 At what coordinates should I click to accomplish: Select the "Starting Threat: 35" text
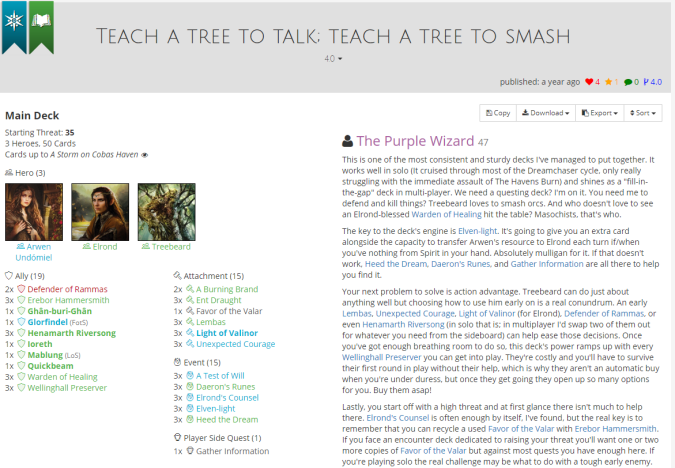click(x=40, y=133)
